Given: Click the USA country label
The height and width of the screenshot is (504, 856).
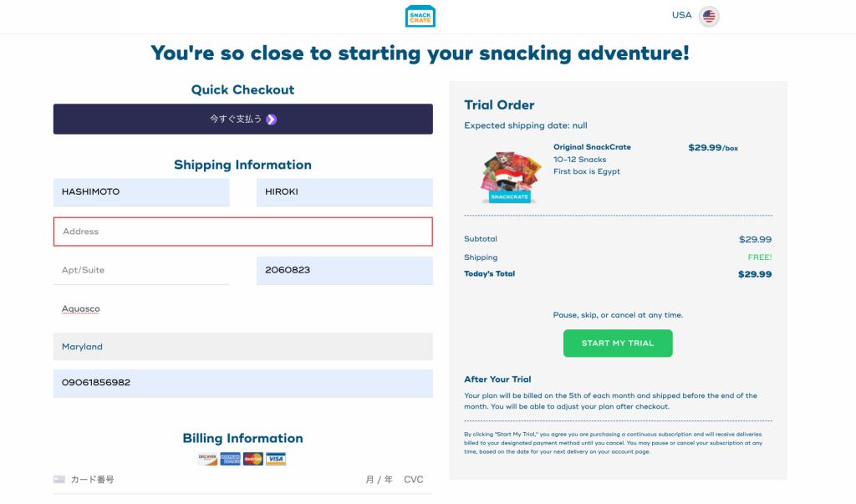Looking at the screenshot, I should pos(681,15).
